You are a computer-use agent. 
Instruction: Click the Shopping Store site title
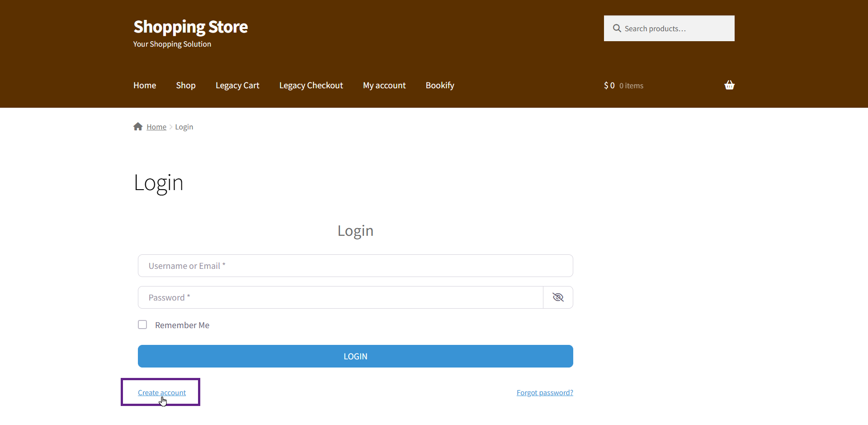coord(190,27)
